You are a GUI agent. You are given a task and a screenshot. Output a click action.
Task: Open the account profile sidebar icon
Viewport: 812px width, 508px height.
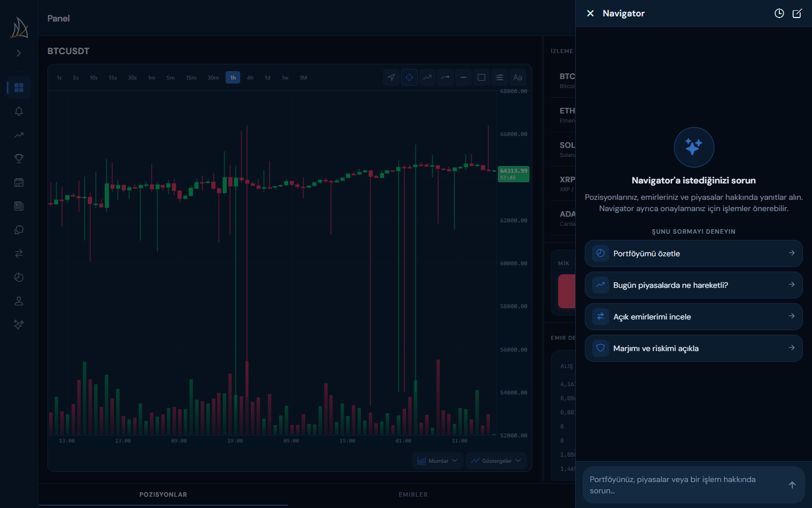19,301
